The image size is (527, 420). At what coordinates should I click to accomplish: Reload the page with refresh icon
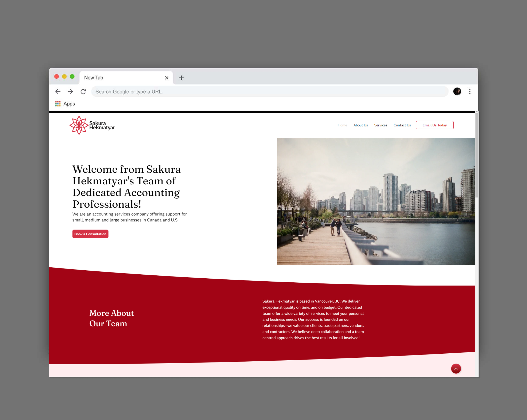tap(83, 92)
